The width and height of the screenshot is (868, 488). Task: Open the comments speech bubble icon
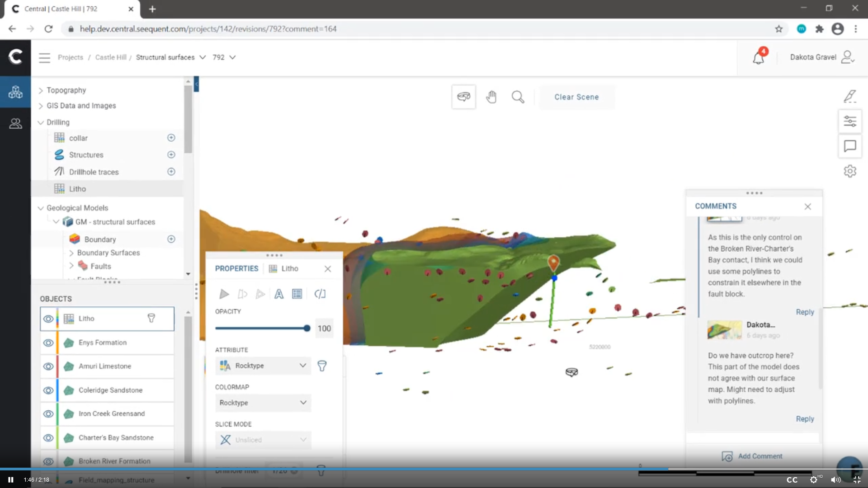850,146
